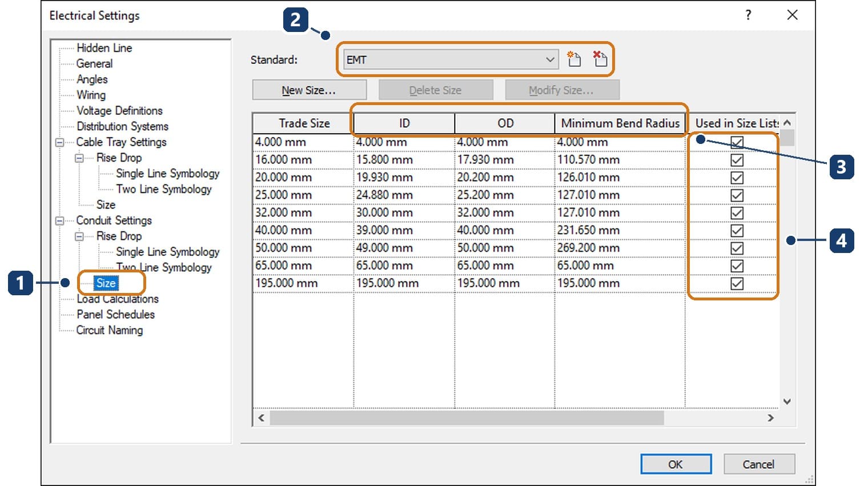868x486 pixels.
Task: Select Angles in the settings tree
Action: [x=92, y=79]
